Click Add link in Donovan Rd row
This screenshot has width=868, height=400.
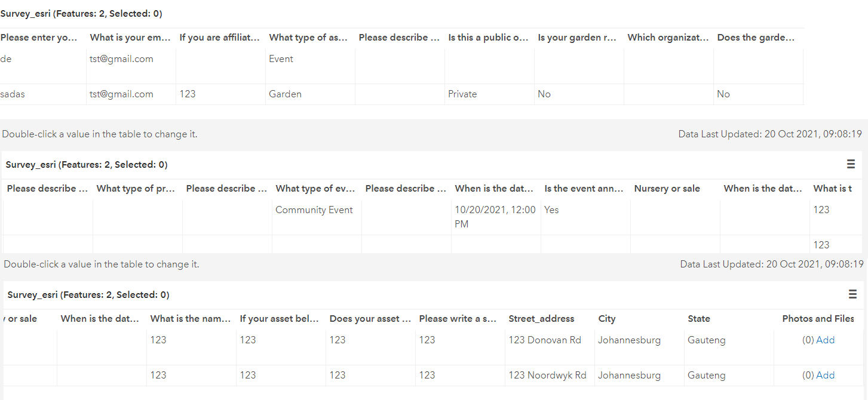pyautogui.click(x=825, y=340)
